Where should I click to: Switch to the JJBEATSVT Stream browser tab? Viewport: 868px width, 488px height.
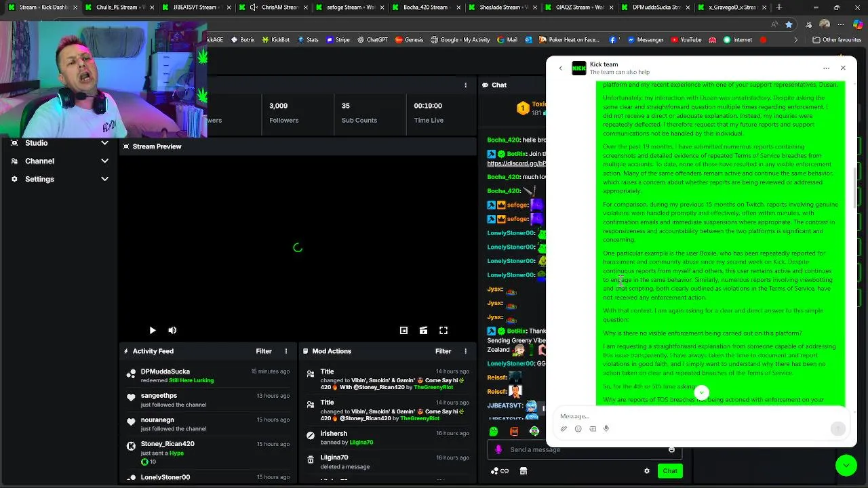click(x=197, y=7)
